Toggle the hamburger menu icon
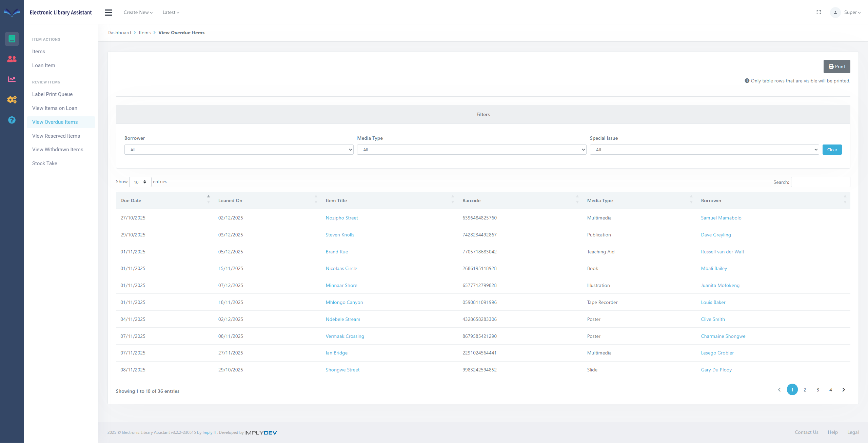This screenshot has height=443, width=868. 108,13
